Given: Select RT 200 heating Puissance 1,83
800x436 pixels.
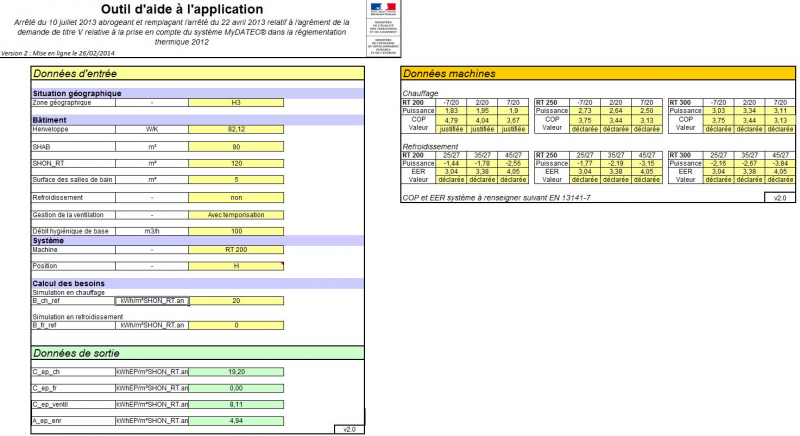Looking at the screenshot, I should point(451,111).
